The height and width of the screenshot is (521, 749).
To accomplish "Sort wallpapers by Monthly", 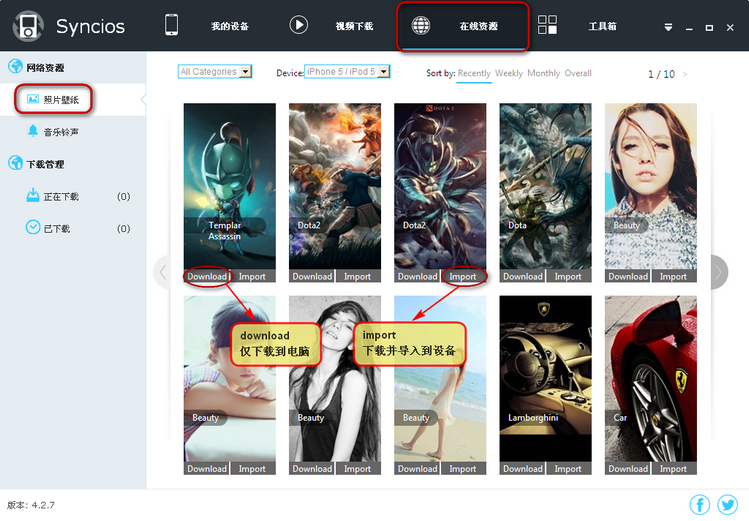I will pos(544,73).
